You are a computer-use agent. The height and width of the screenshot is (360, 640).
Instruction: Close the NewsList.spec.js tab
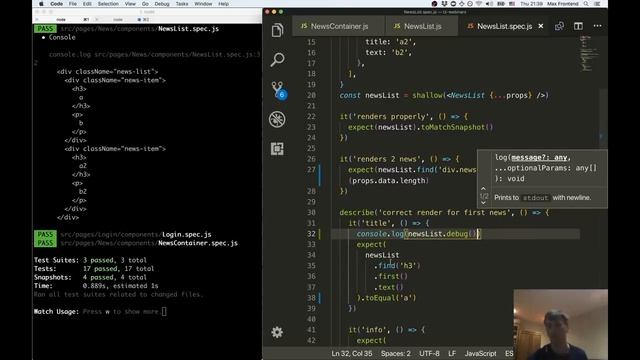pyautogui.click(x=541, y=26)
